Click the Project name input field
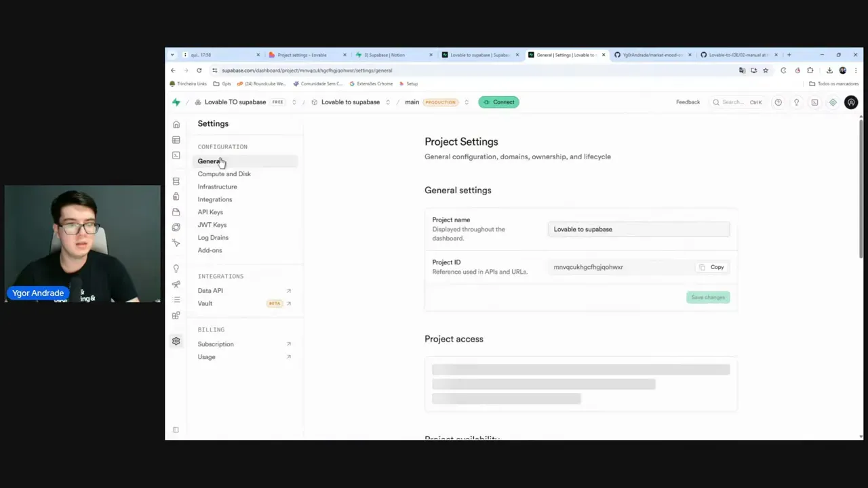This screenshot has height=488, width=868. pos(639,229)
